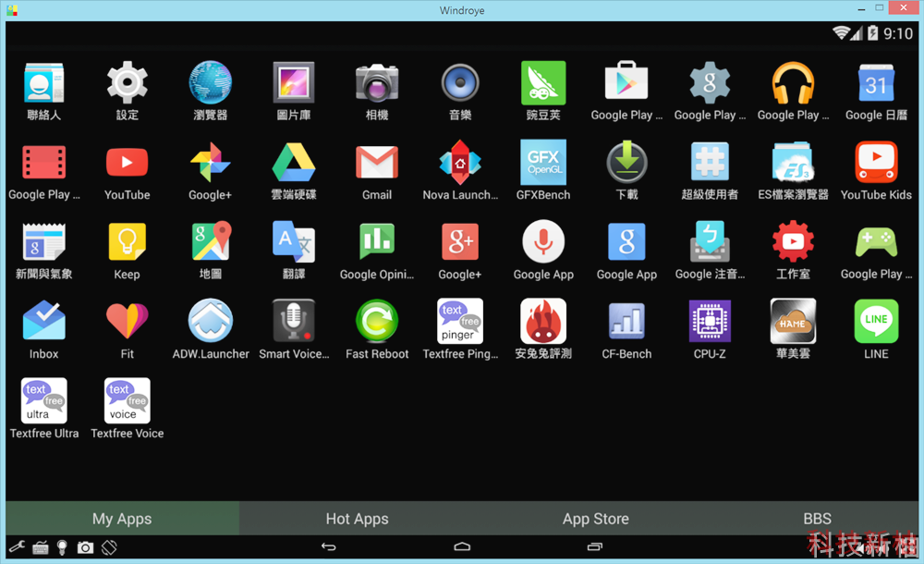Click the keyboard icon in toolbar
Viewport: 924px width, 564px height.
point(40,548)
